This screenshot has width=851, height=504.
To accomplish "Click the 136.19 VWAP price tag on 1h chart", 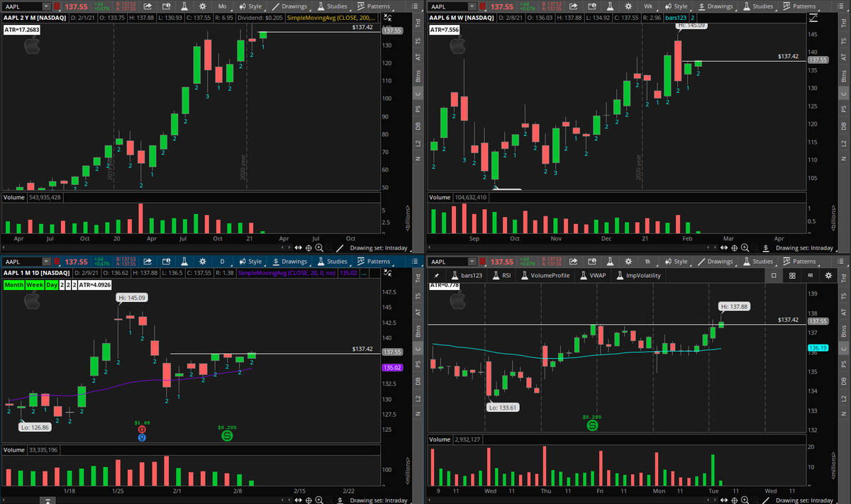I will coord(818,348).
